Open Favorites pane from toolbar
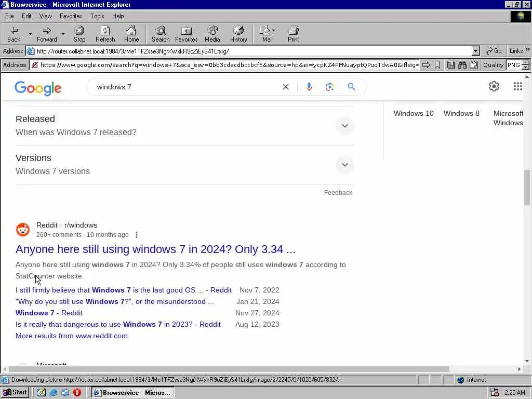The height and width of the screenshot is (399, 532). (x=187, y=34)
